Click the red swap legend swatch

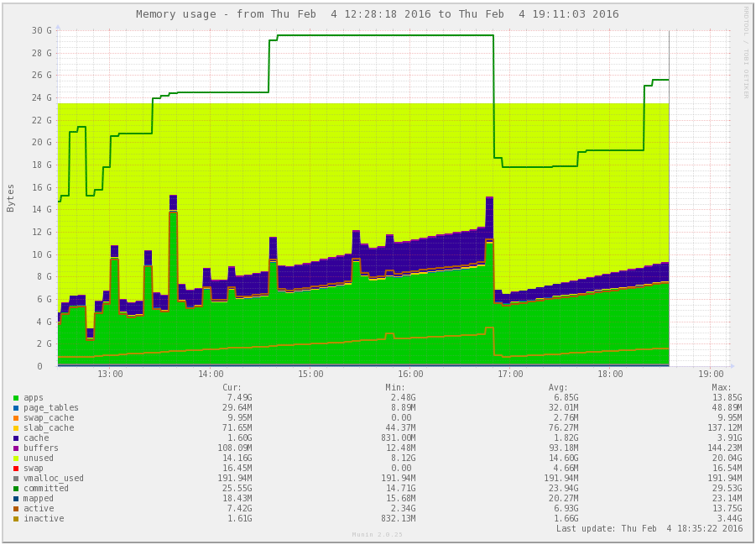[x=16, y=469]
